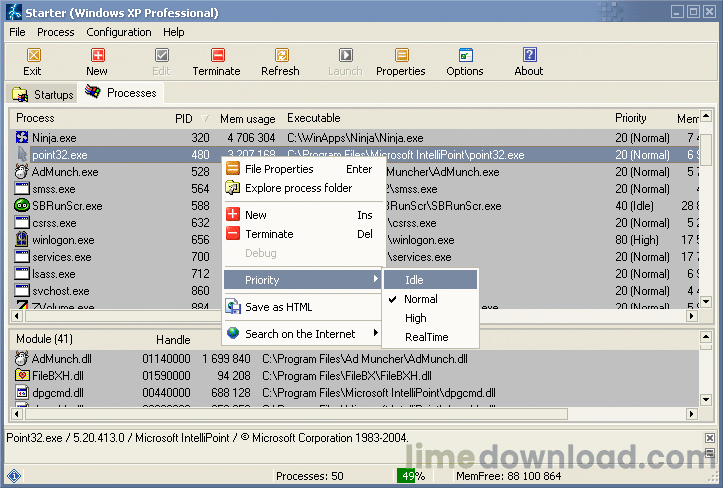Click the About toolbar icon
Viewport: 723px width, 488px height.
point(529,62)
